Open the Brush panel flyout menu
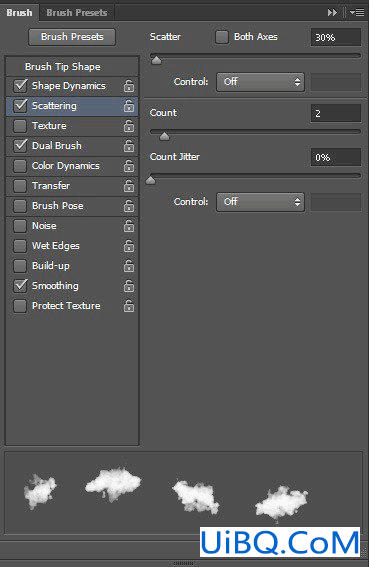 [x=357, y=13]
